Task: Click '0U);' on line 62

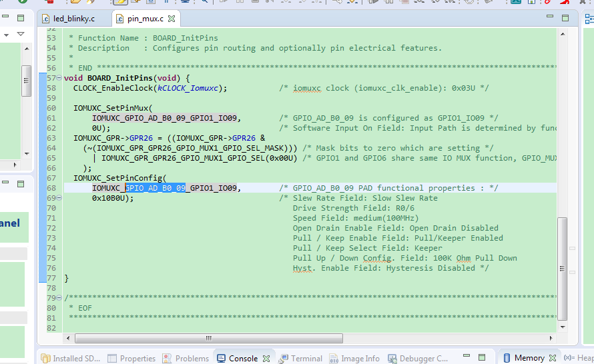Action: click(x=101, y=128)
